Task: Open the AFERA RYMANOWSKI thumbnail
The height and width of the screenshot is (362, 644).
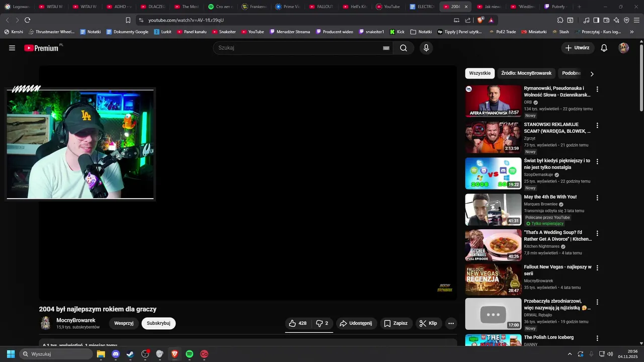Action: coord(493,101)
